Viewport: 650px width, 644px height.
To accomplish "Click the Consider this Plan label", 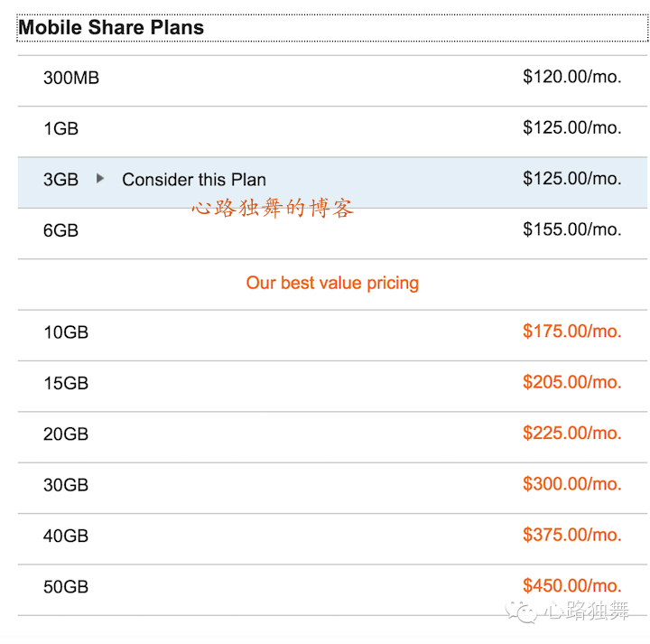I will tap(194, 180).
